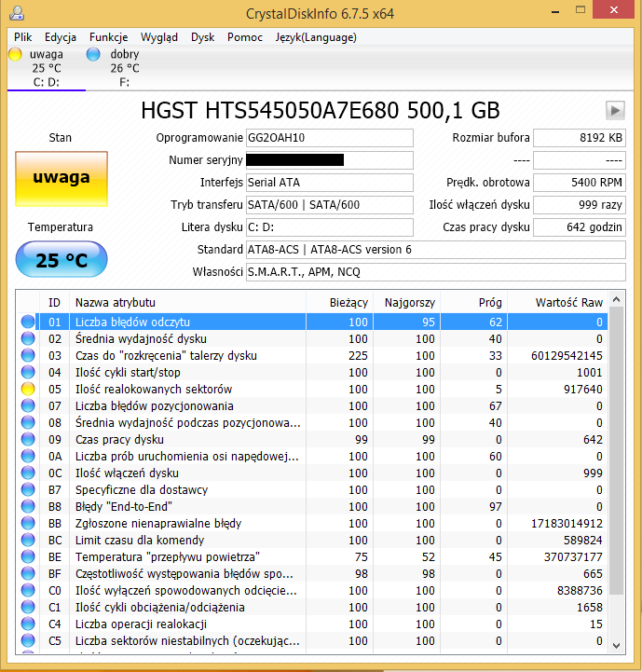Screen dimensions: 642x672
Task: Click the Czas pracy dysku value 642 godzin
Action: coord(580,227)
